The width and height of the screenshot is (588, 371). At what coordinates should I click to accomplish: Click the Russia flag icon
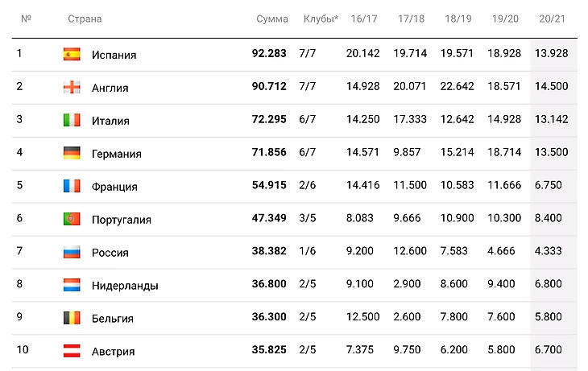(72, 252)
